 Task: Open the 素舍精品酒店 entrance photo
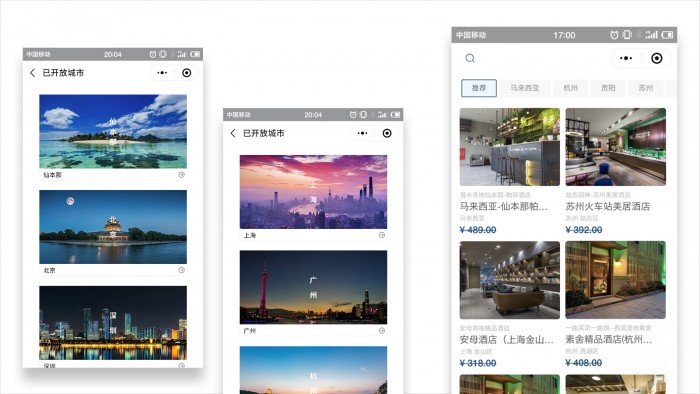(x=616, y=280)
